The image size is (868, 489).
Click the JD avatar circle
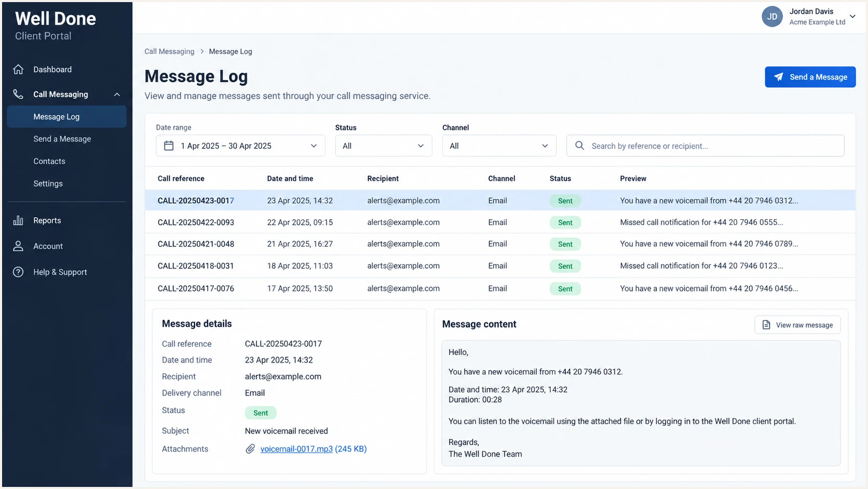[x=772, y=17]
